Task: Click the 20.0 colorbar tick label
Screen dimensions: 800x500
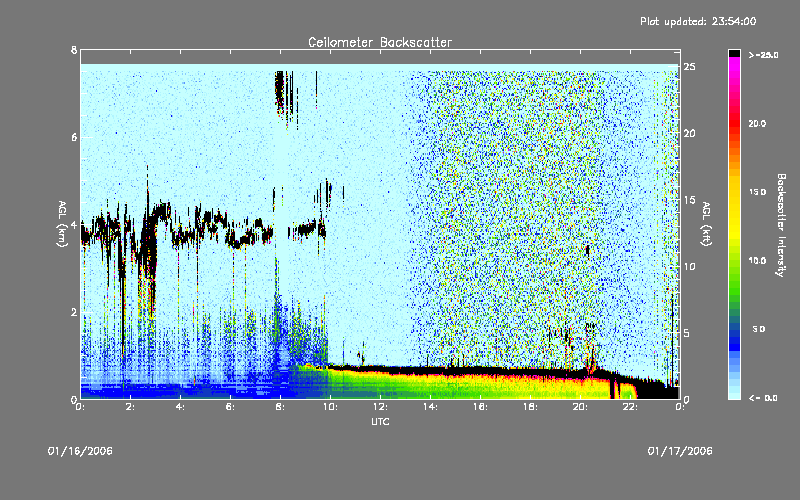Action: pyautogui.click(x=757, y=123)
